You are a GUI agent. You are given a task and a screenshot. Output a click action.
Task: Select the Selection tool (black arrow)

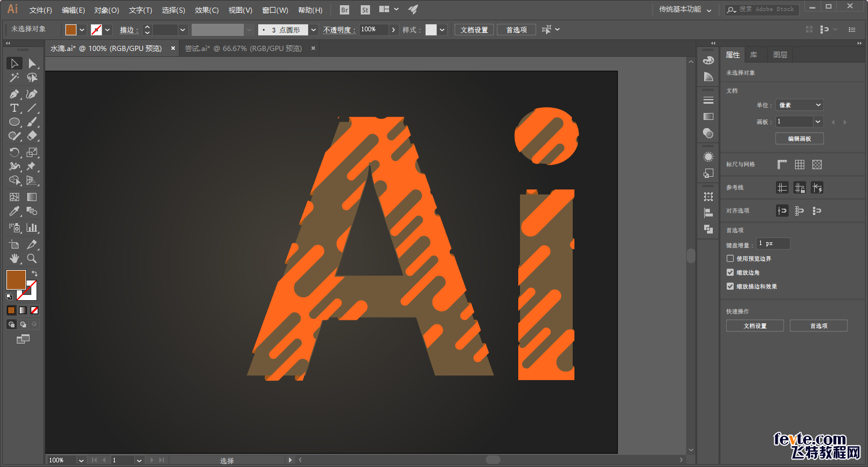[x=14, y=64]
